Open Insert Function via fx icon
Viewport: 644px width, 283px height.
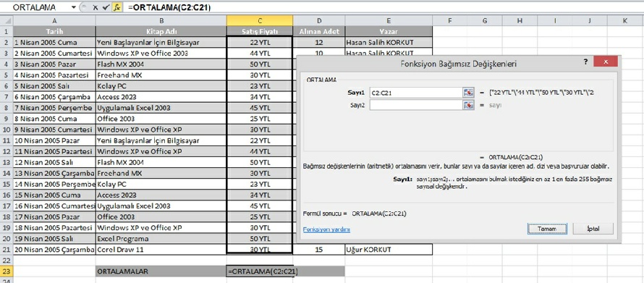pos(116,7)
